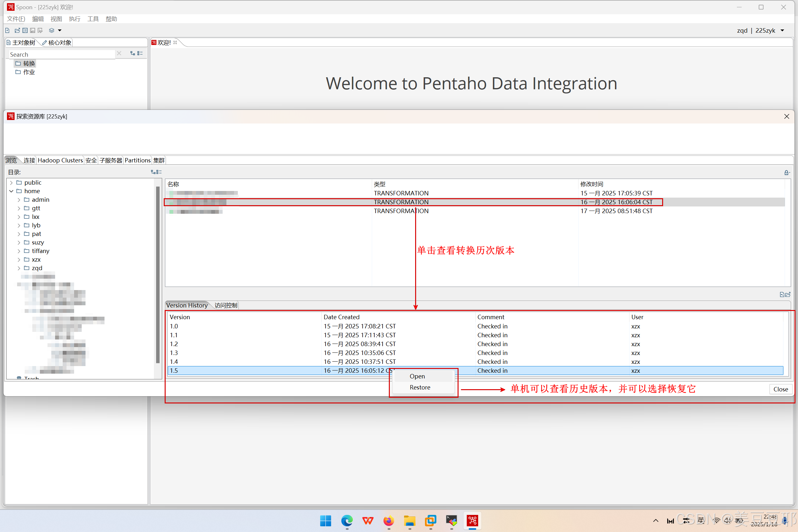Image resolution: width=798 pixels, height=532 pixels.
Task: Choose Restore from the context menu
Action: coord(420,387)
